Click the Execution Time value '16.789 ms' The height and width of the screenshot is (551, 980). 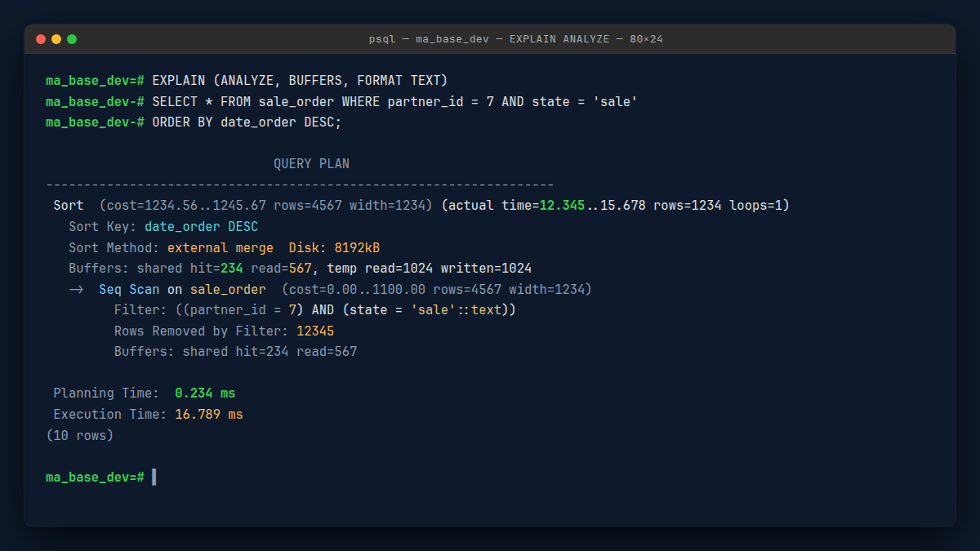pyautogui.click(x=209, y=415)
